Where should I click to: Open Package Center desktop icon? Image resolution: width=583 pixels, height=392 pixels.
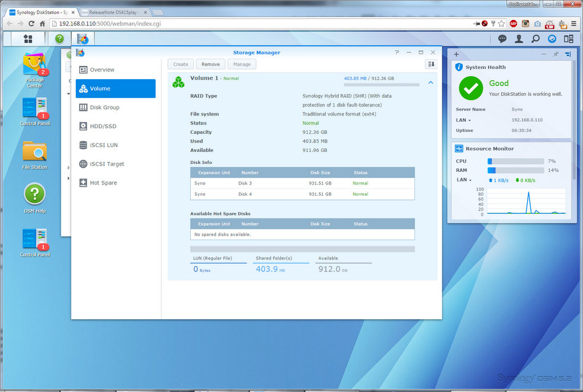click(35, 70)
